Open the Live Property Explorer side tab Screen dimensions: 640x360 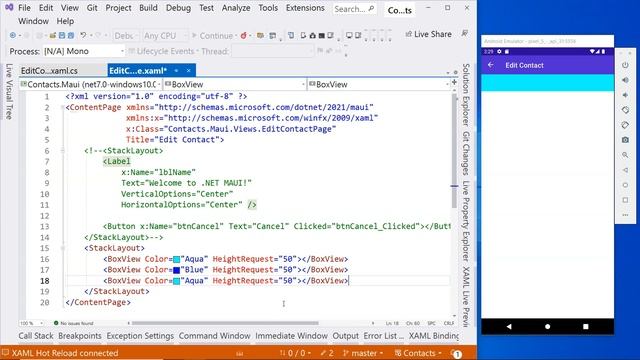(x=466, y=221)
